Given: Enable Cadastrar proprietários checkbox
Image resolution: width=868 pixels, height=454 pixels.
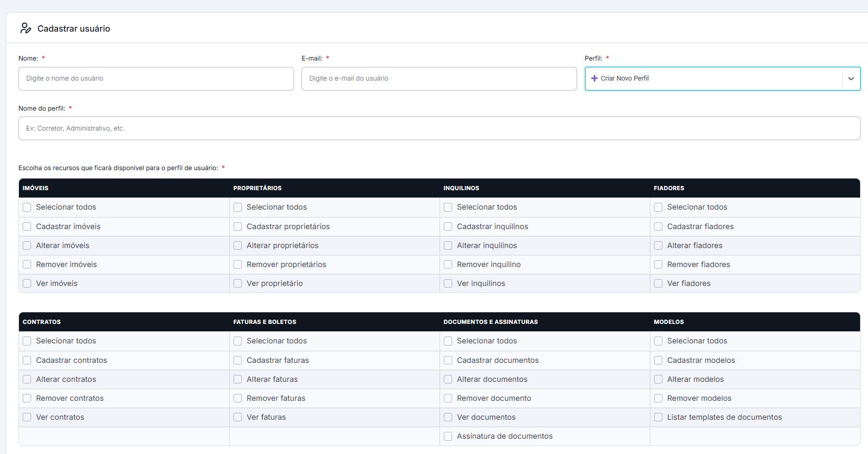Looking at the screenshot, I should [x=238, y=226].
